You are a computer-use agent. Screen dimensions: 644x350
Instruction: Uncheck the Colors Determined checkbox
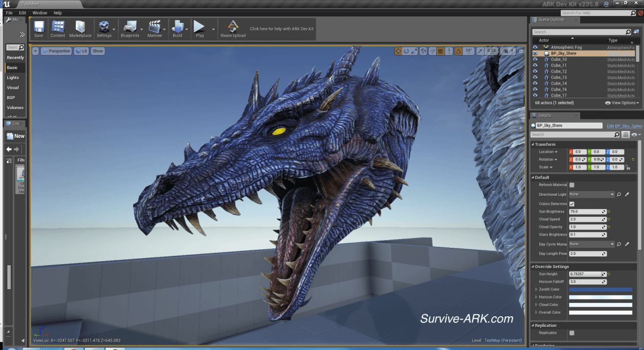click(x=572, y=204)
